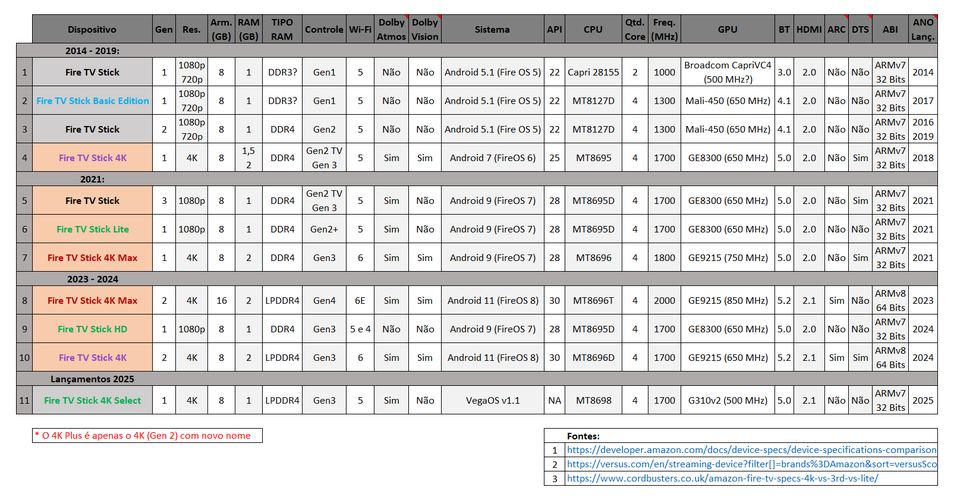Open the versus.com streaming device link

[751, 464]
